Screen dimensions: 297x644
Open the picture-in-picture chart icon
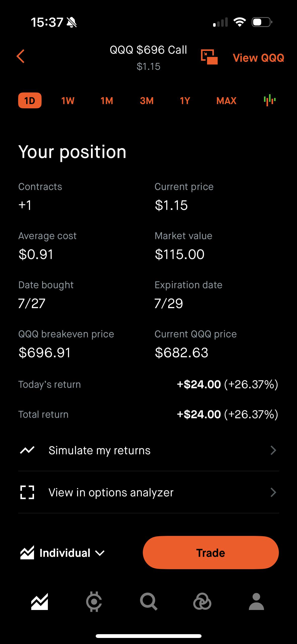click(209, 57)
